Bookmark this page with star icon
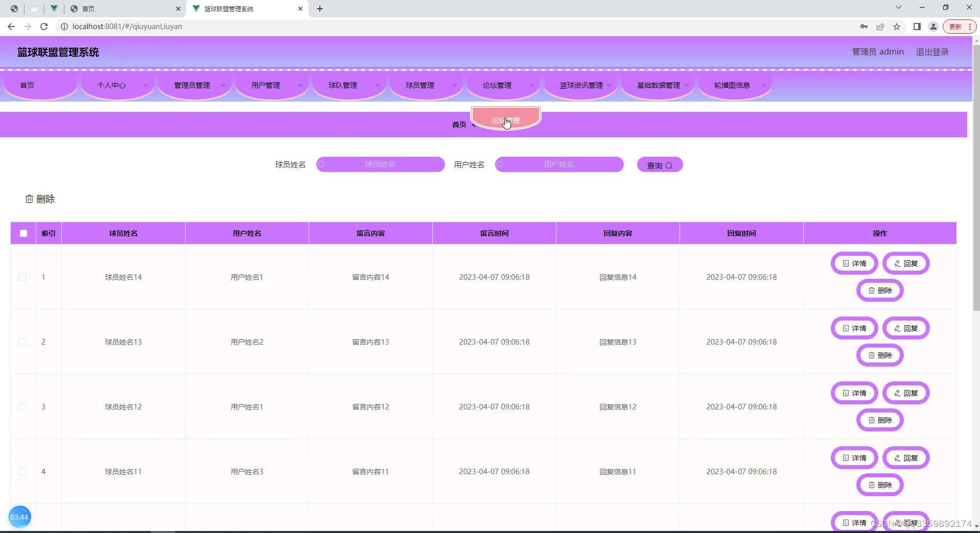The height and width of the screenshot is (533, 980). [x=897, y=27]
